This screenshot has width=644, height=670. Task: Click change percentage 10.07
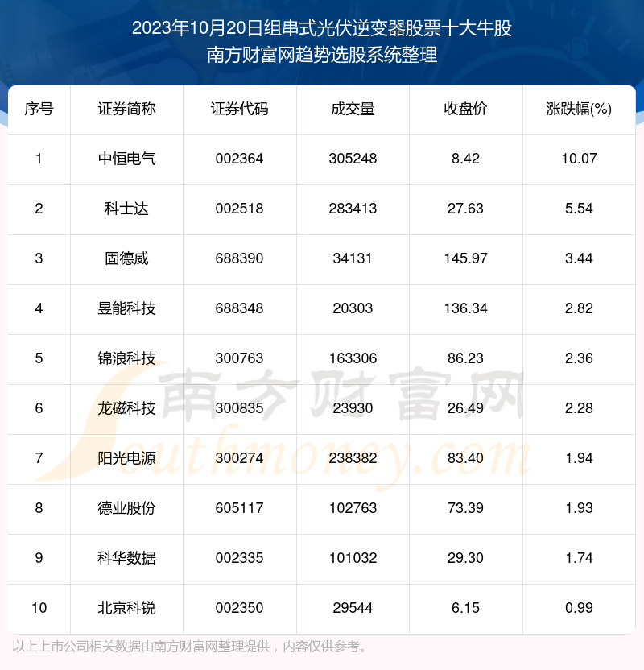point(579,159)
